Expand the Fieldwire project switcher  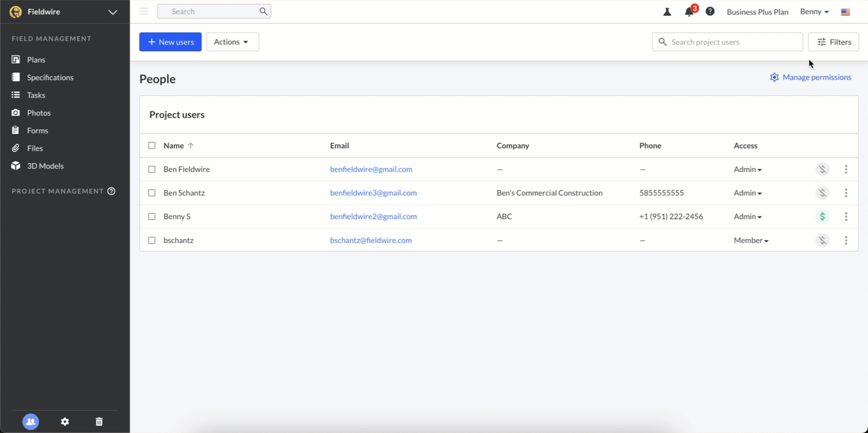[x=112, y=12]
